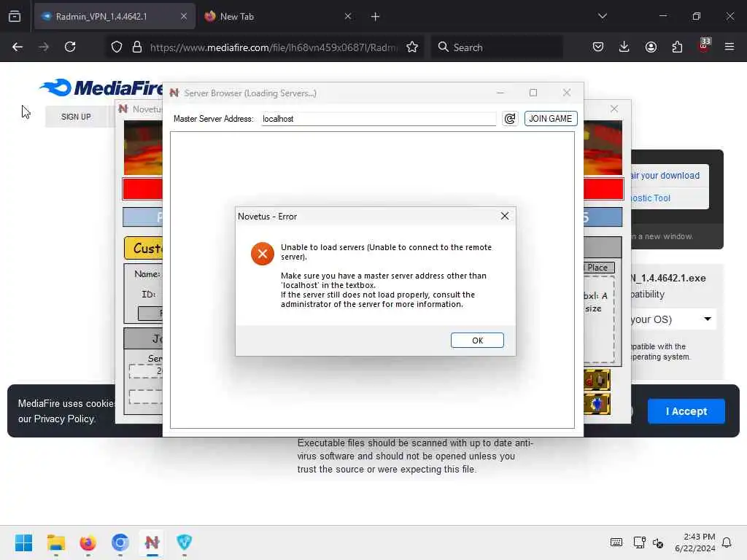
Task: Open the touch keyboard tray icon
Action: pyautogui.click(x=616, y=542)
